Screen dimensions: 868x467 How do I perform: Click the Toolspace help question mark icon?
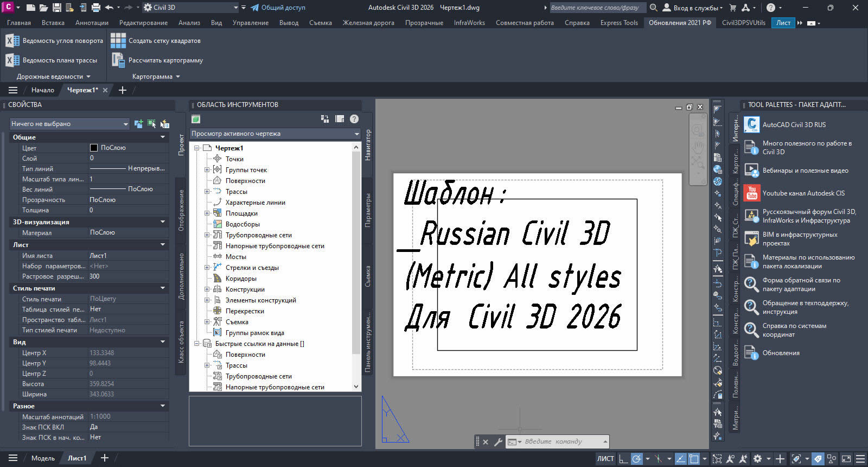coord(354,119)
